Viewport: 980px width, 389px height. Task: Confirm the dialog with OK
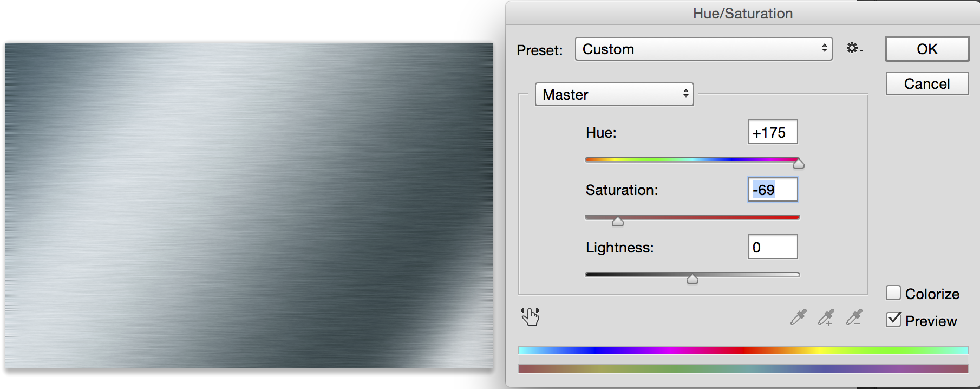pos(927,49)
